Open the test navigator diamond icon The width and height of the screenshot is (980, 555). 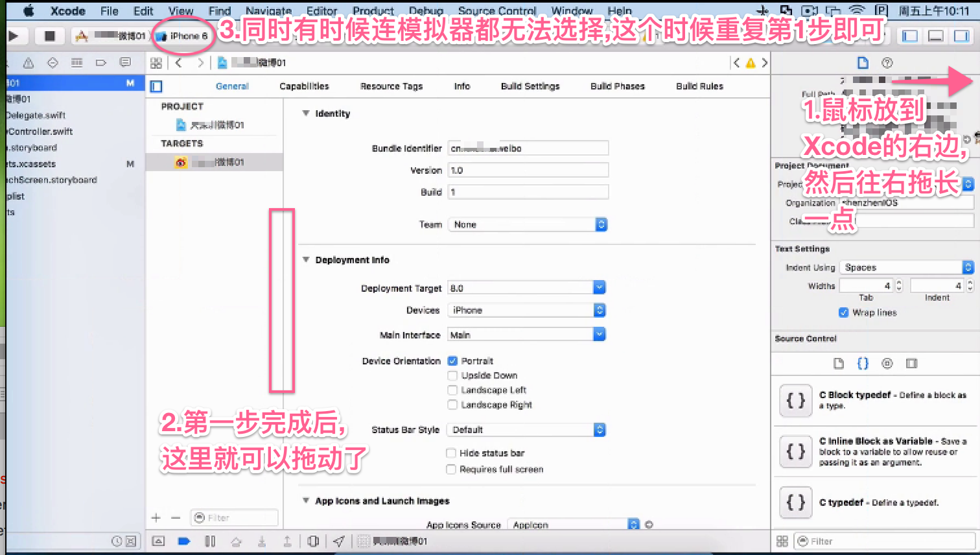(52, 63)
